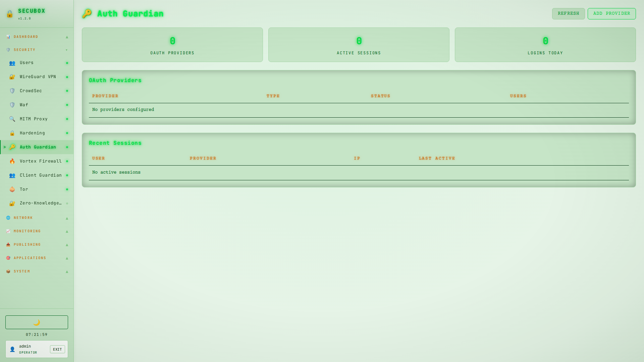Image resolution: width=644 pixels, height=362 pixels.
Task: Click the OAuth Providers stat card
Action: tap(172, 45)
